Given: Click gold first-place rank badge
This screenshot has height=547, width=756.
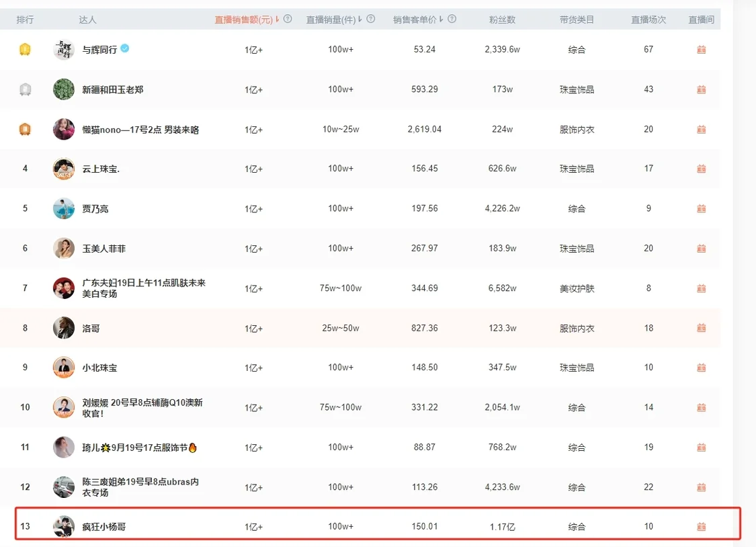Looking at the screenshot, I should pos(25,50).
